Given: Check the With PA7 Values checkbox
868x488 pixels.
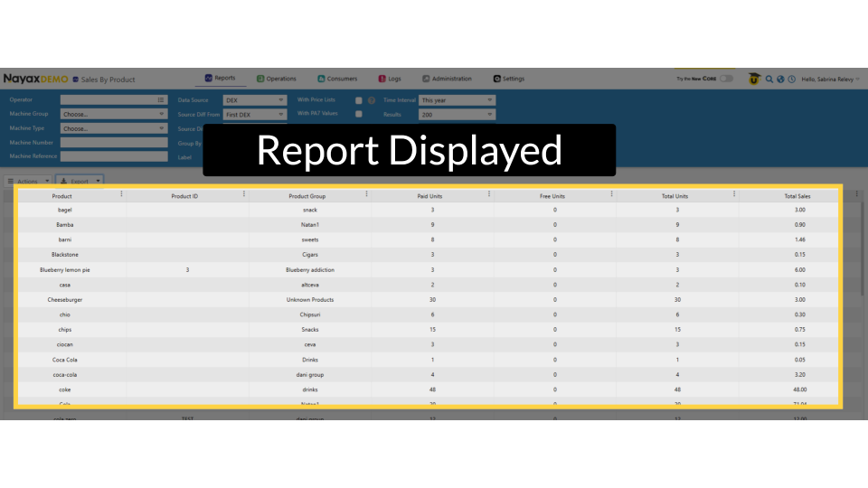Looking at the screenshot, I should tap(359, 114).
